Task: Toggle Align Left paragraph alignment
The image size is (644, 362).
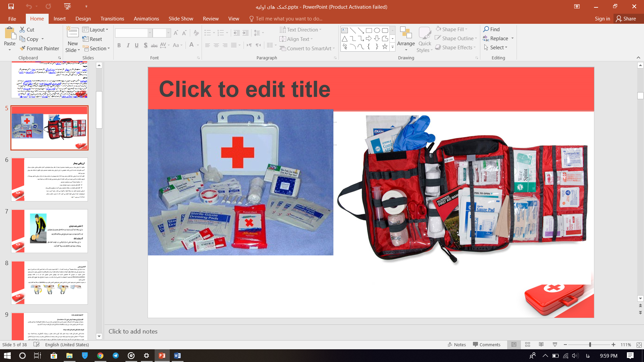Action: coord(208,45)
